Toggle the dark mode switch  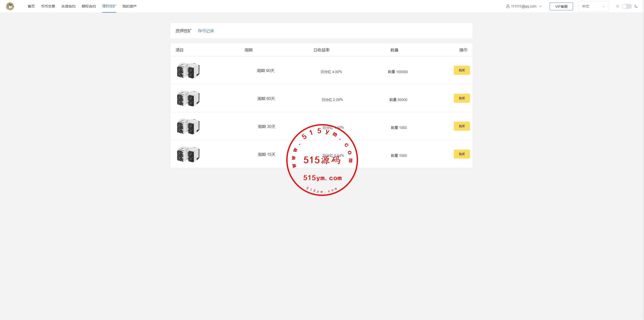pos(627,6)
